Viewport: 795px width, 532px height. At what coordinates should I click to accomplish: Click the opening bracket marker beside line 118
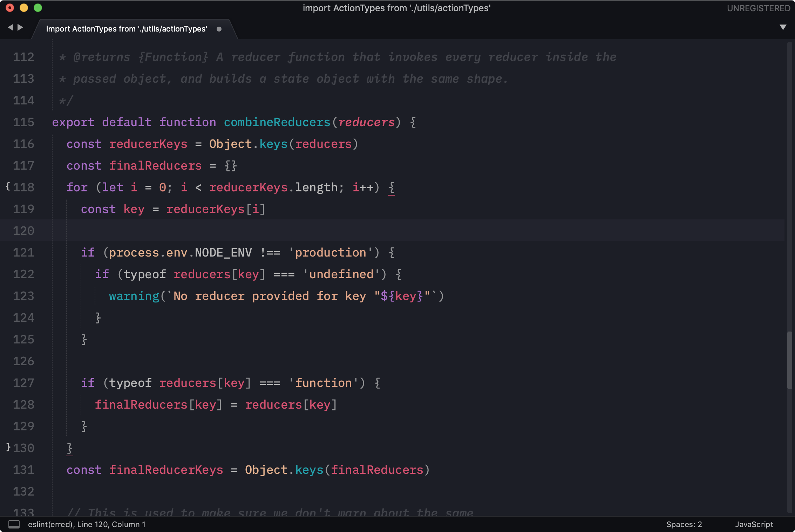click(x=8, y=186)
